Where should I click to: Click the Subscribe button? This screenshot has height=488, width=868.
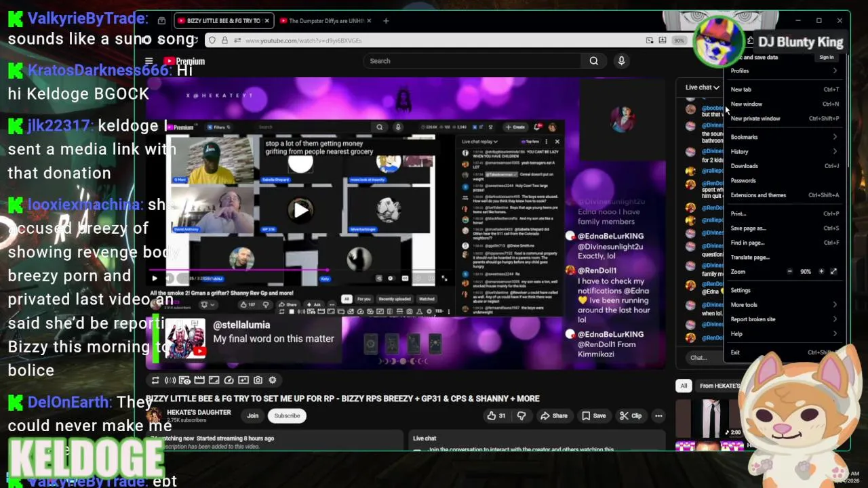click(x=287, y=416)
